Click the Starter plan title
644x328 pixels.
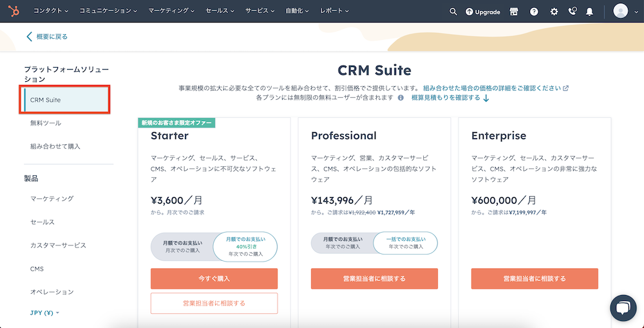click(169, 135)
